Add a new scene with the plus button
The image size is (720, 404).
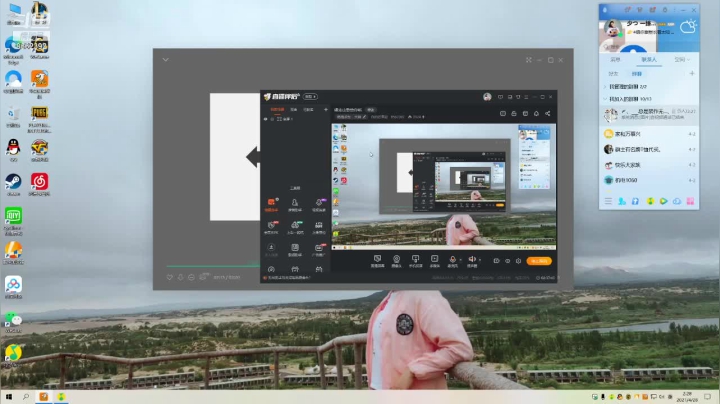326,110
